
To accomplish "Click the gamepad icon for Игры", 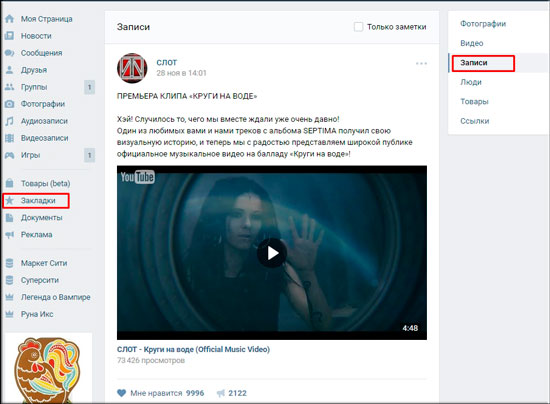I will [x=9, y=155].
